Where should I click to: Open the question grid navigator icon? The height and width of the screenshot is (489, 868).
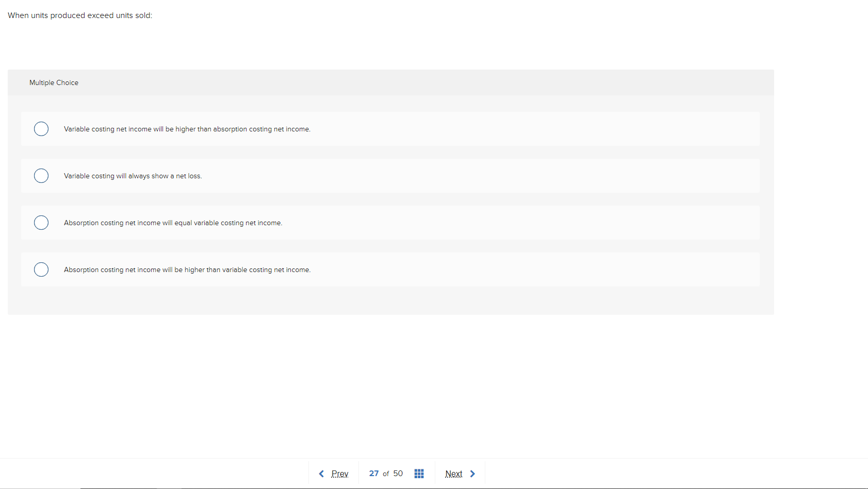(x=419, y=474)
